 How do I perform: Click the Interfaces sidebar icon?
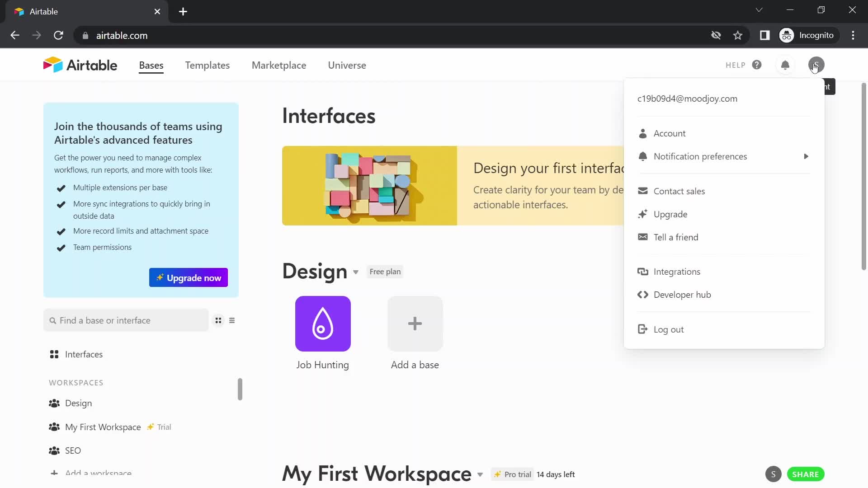tap(54, 354)
